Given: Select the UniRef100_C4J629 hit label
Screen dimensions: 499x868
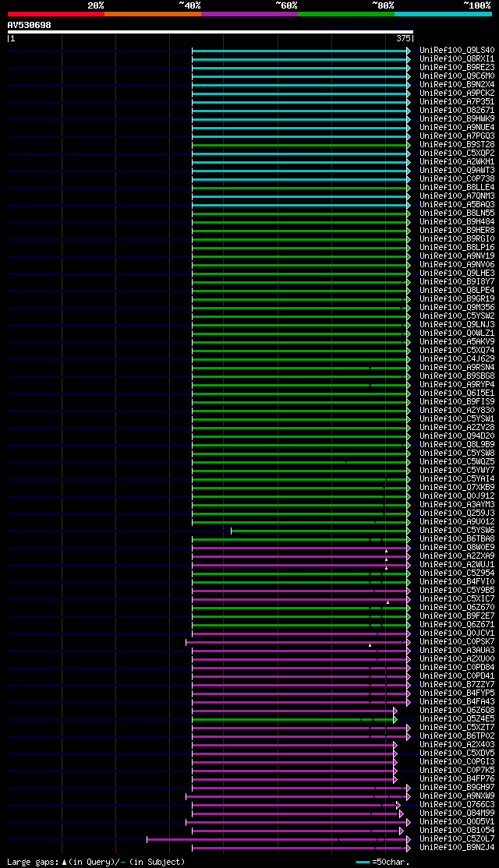Looking at the screenshot, I should 457,359.
